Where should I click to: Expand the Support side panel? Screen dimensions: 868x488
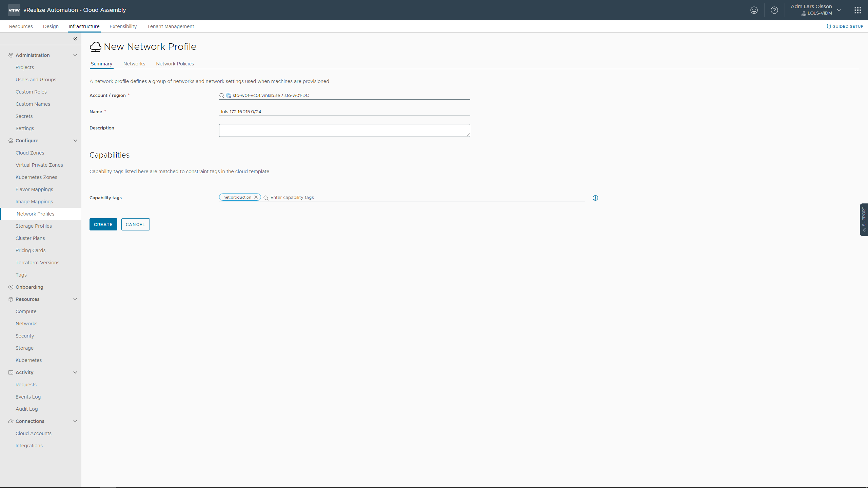tap(864, 220)
